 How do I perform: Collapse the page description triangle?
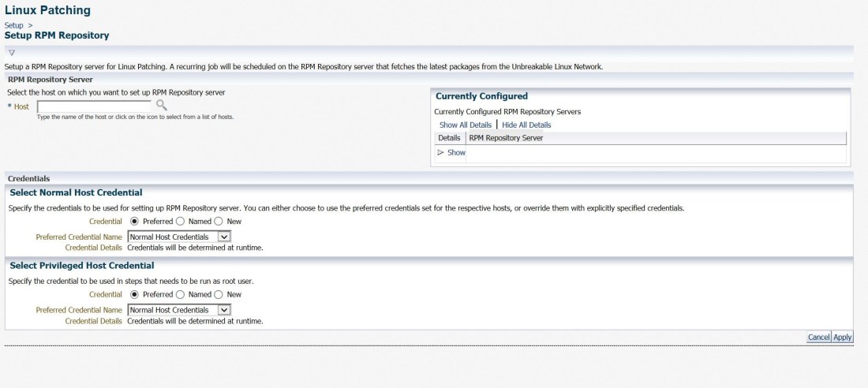click(x=11, y=52)
